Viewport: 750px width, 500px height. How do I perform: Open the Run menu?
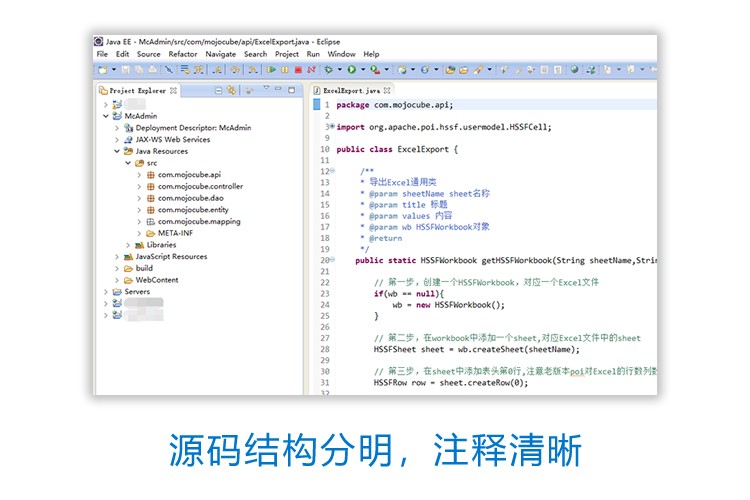313,54
